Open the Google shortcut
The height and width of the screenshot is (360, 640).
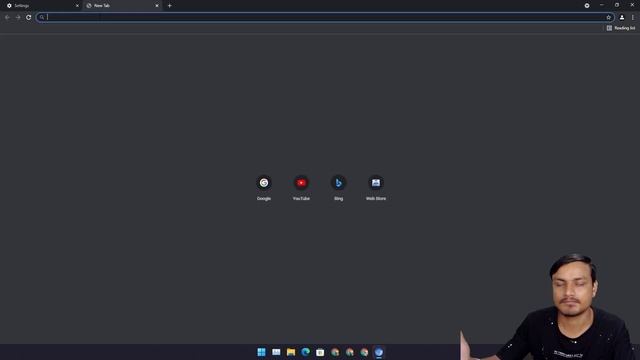(264, 187)
